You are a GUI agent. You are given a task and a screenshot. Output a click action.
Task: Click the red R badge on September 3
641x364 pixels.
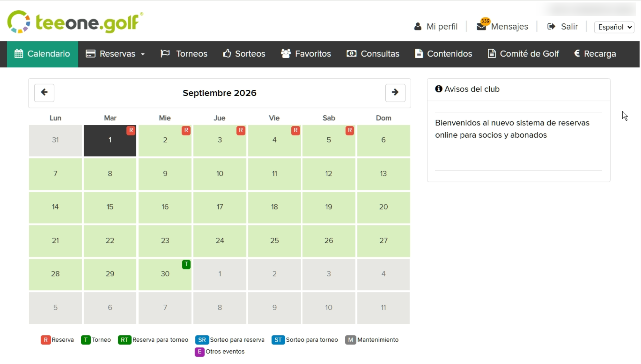coord(241,130)
